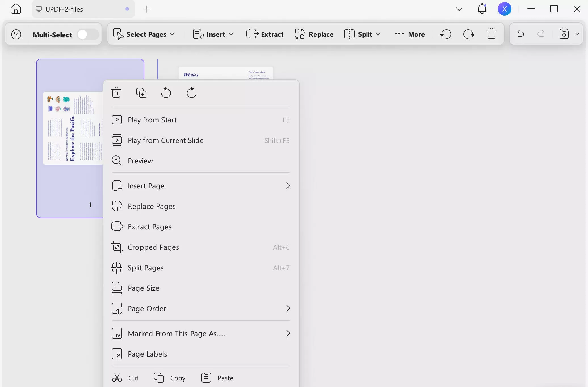Image resolution: width=588 pixels, height=387 pixels.
Task: Select Play from Current Slide
Action: [165, 140]
